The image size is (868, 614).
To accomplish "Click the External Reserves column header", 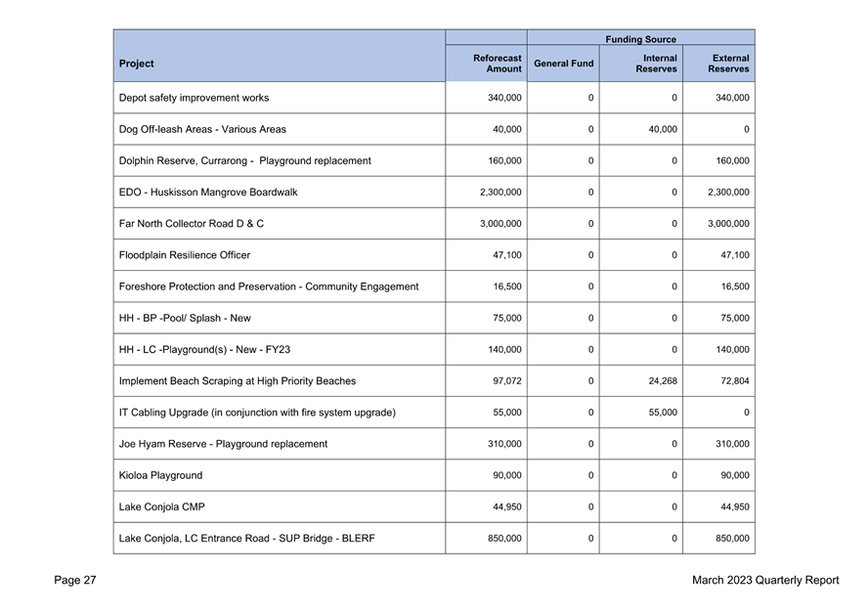I will point(728,64).
